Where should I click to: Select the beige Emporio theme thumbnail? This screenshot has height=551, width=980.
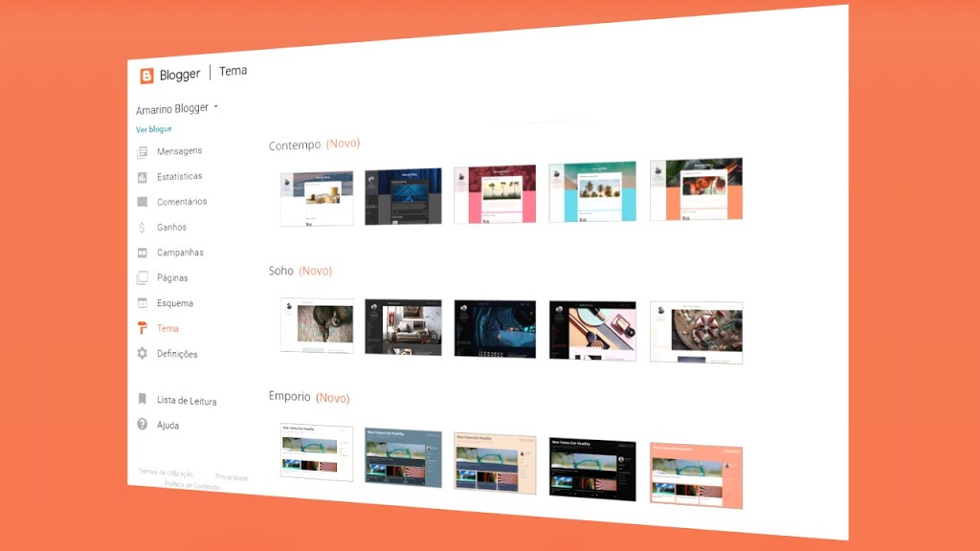pos(495,464)
